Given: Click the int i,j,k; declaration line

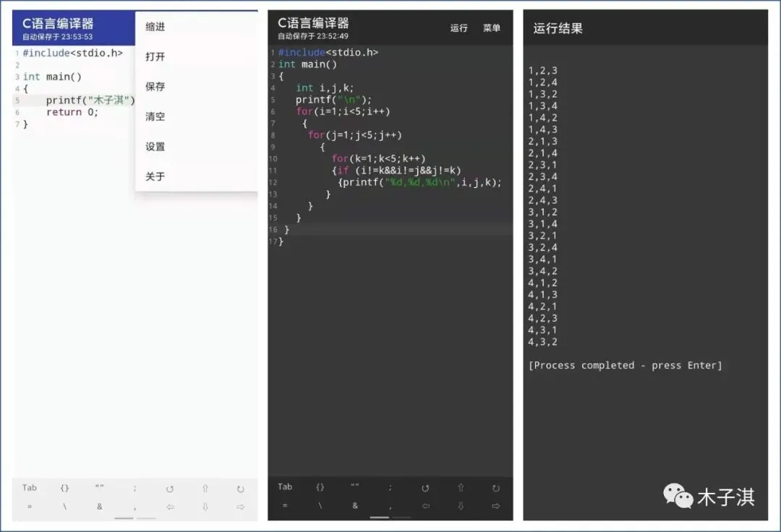Looking at the screenshot, I should pos(325,88).
